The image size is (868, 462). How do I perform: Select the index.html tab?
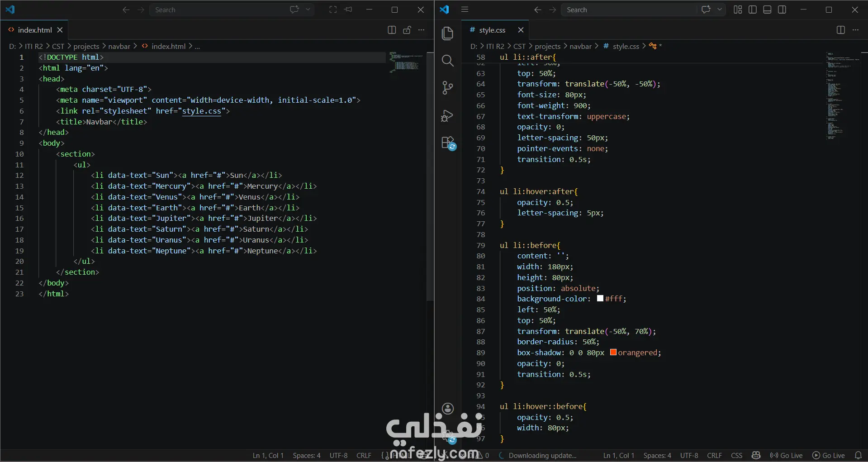point(34,30)
